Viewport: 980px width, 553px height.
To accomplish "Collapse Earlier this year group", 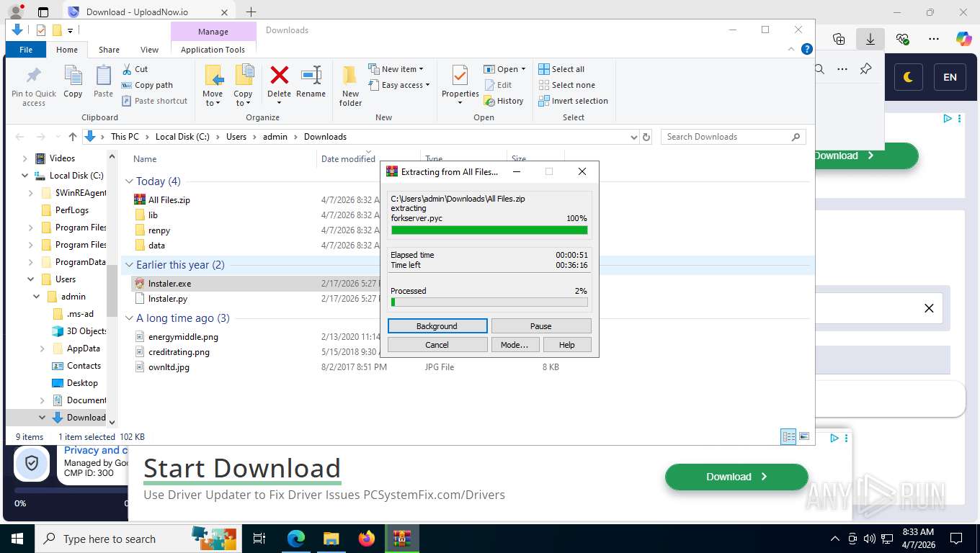I will click(x=129, y=265).
